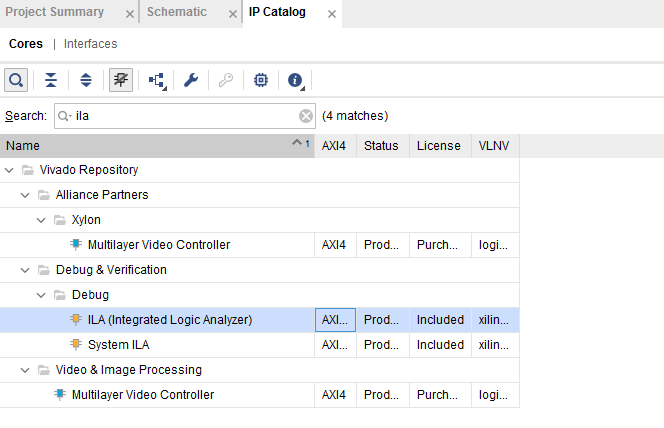Screen dimensions: 664x428
Task: Close the Schematic tab
Action: pos(229,14)
